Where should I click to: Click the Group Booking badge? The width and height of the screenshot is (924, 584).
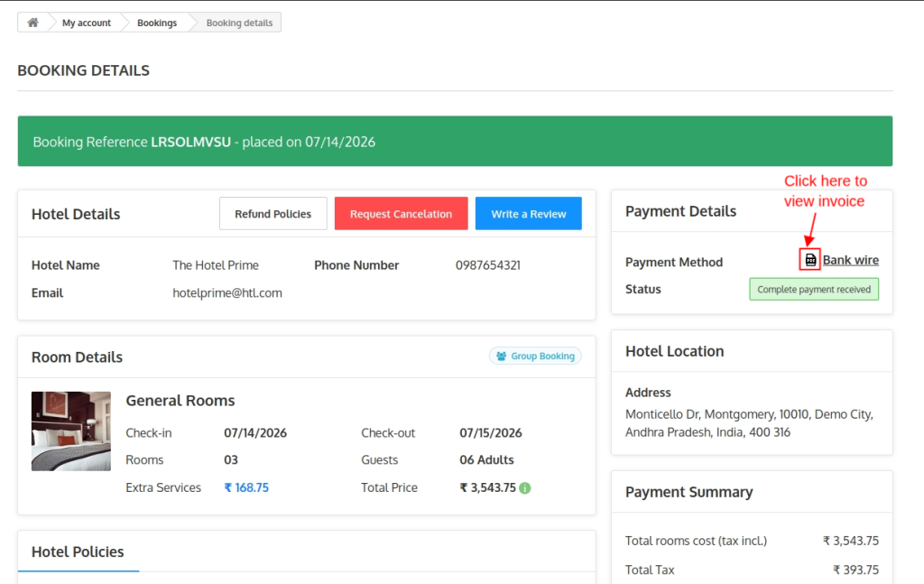tap(535, 356)
